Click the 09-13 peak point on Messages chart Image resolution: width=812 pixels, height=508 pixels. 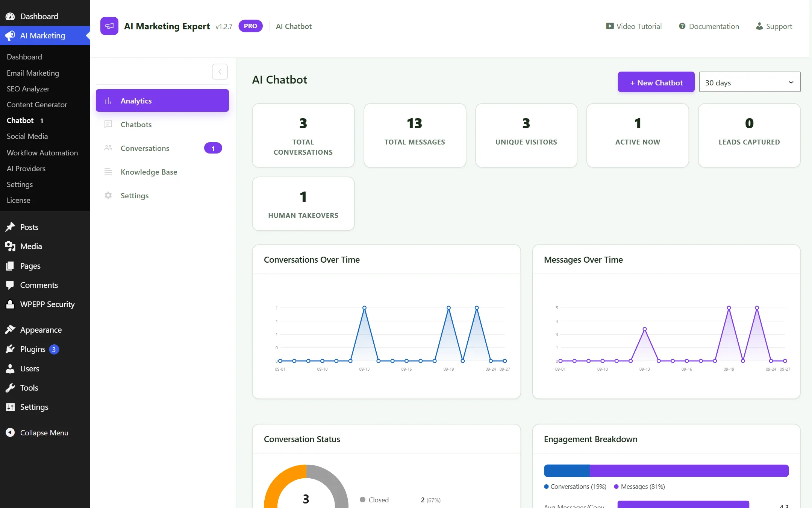pyautogui.click(x=644, y=329)
